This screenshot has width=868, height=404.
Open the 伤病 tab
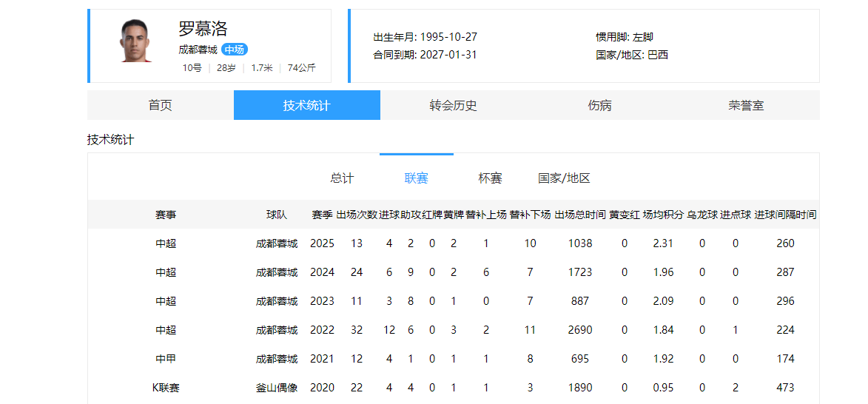click(x=599, y=105)
